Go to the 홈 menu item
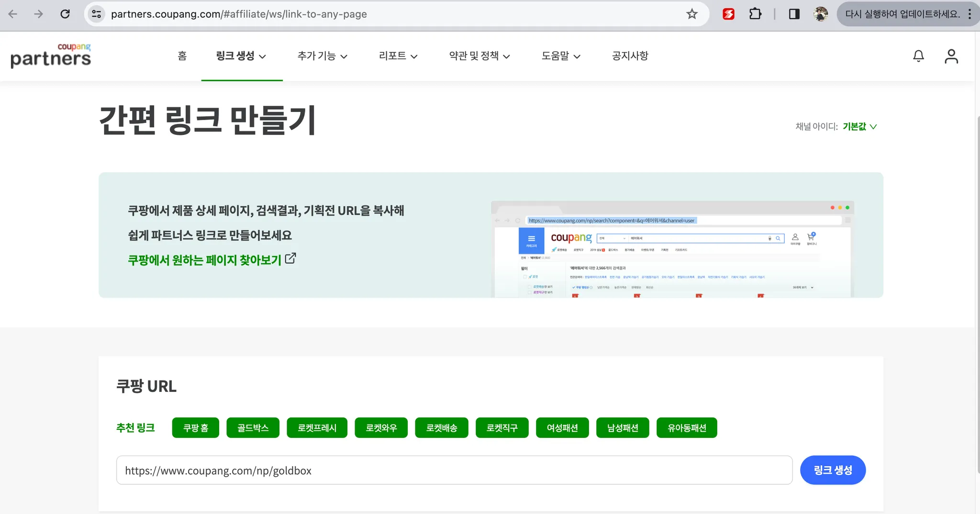Screen dimensions: 980x514 [182, 56]
